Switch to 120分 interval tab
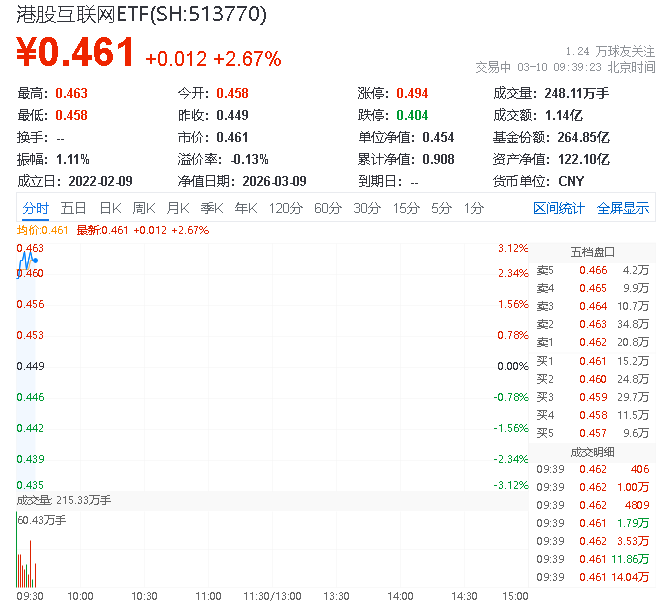The width and height of the screenshot is (656, 615). pos(286,208)
